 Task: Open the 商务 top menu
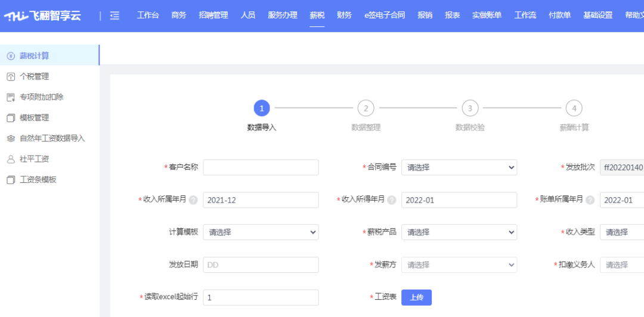tap(179, 15)
